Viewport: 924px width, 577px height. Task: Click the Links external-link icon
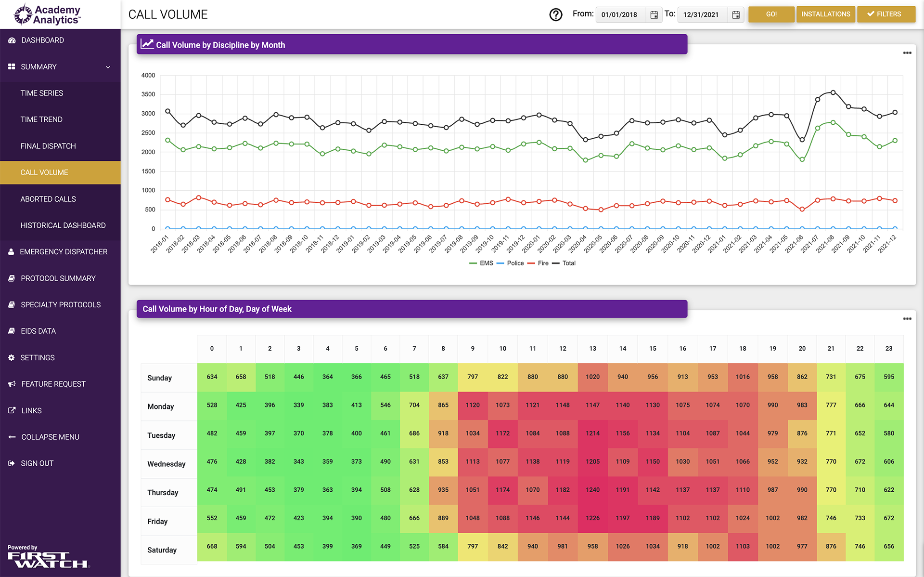coord(12,411)
